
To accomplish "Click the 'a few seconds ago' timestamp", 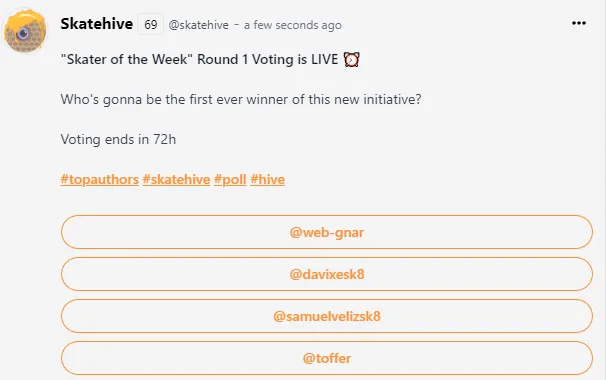I will pos(293,25).
